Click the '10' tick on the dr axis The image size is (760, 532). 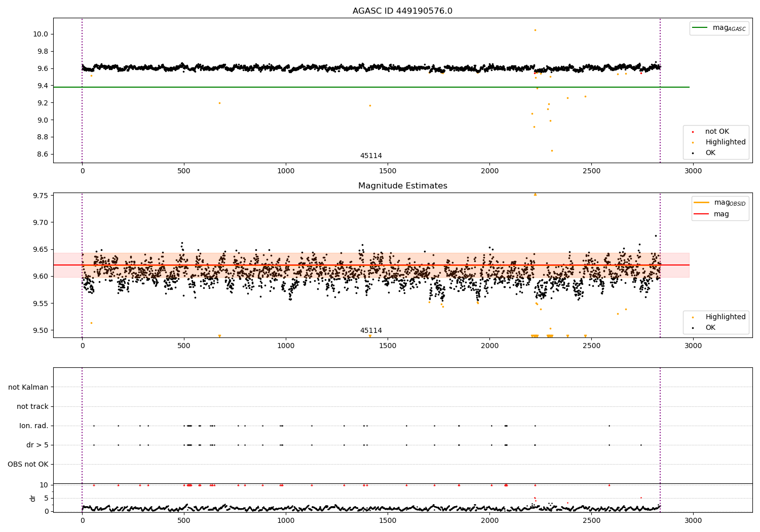[44, 485]
